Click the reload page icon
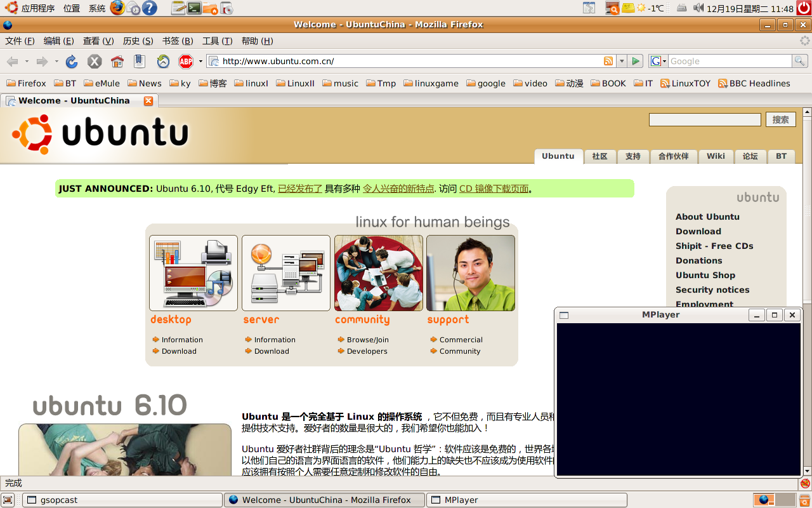This screenshot has width=812, height=508. pyautogui.click(x=72, y=61)
